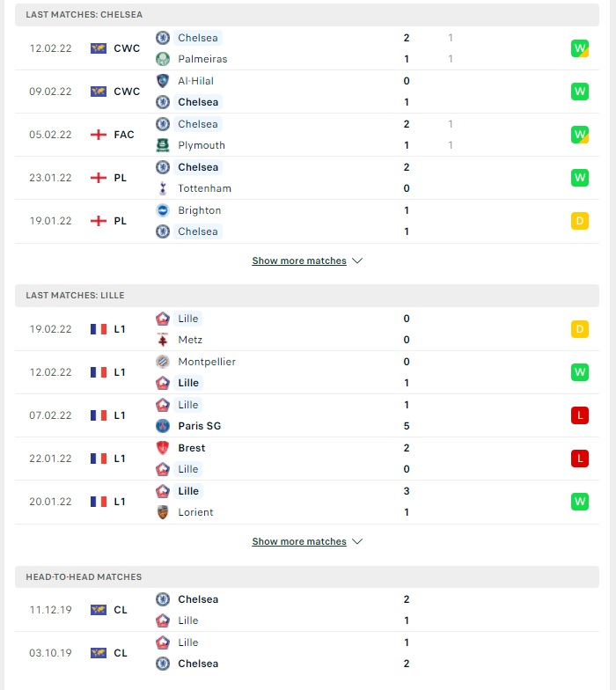Click the Al-Hilal club crest icon
Screen dimensions: 616x690
163,81
